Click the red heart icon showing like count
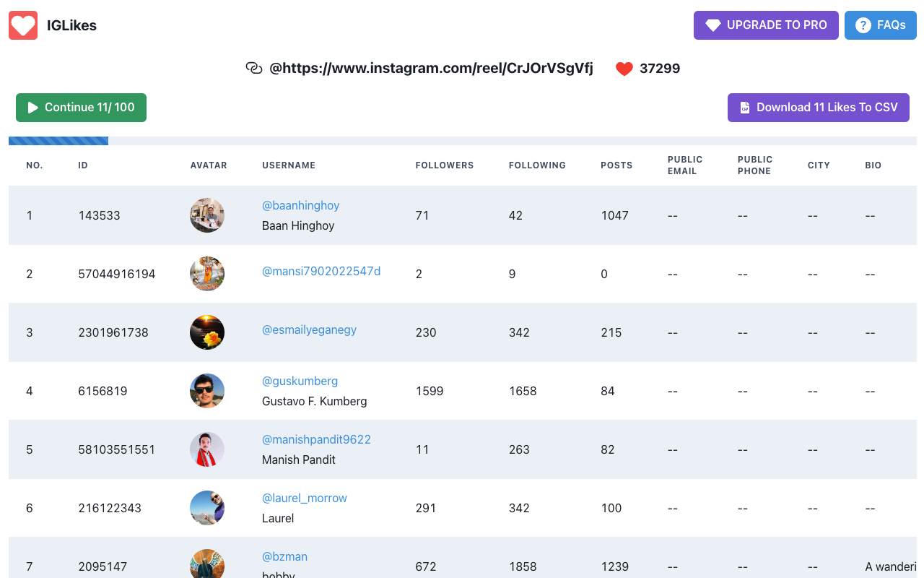 tap(624, 68)
